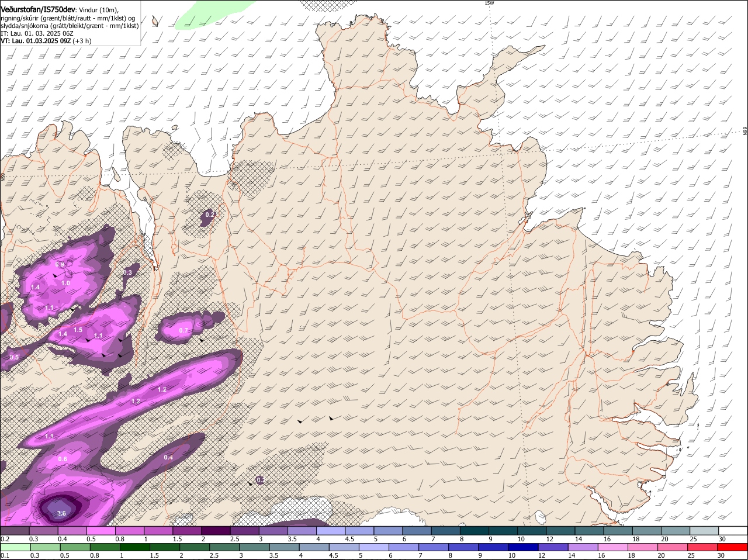Click the small island near the header box
Image resolution: width=748 pixels, height=560 pixels.
pyautogui.click(x=155, y=21)
